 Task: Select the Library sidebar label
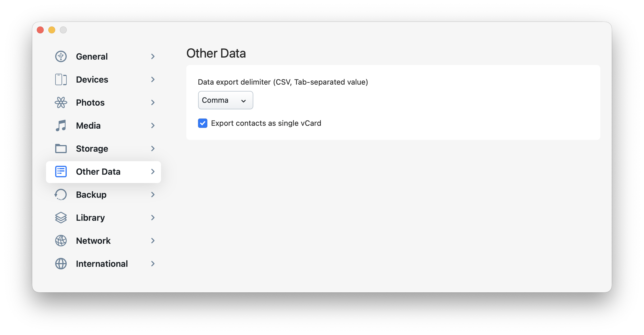[90, 218]
